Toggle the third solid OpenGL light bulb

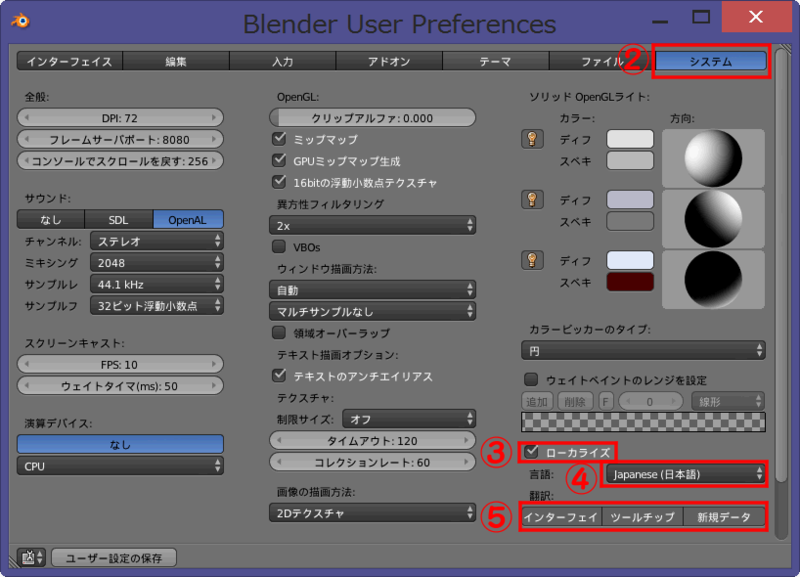[x=532, y=260]
